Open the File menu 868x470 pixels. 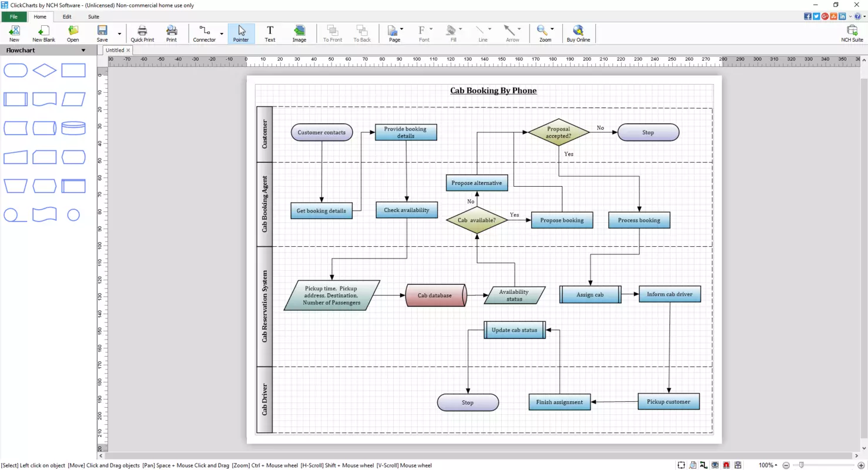click(14, 16)
